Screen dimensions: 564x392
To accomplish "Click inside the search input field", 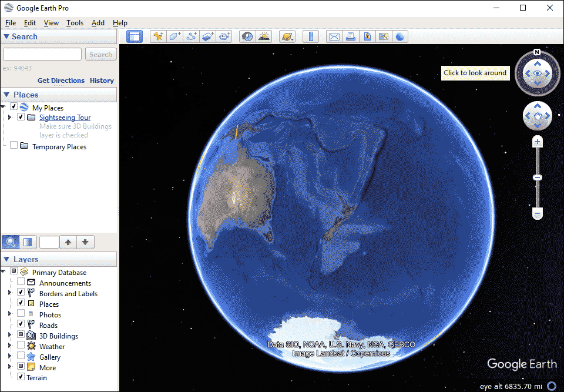I will 42,54.
